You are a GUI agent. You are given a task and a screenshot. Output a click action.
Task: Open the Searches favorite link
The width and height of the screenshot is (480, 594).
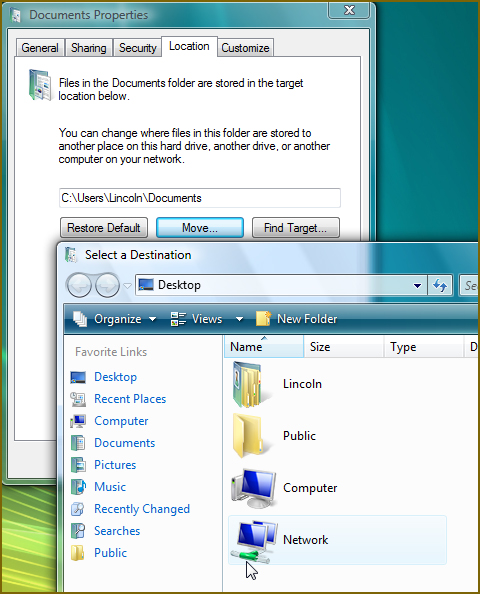pyautogui.click(x=117, y=531)
